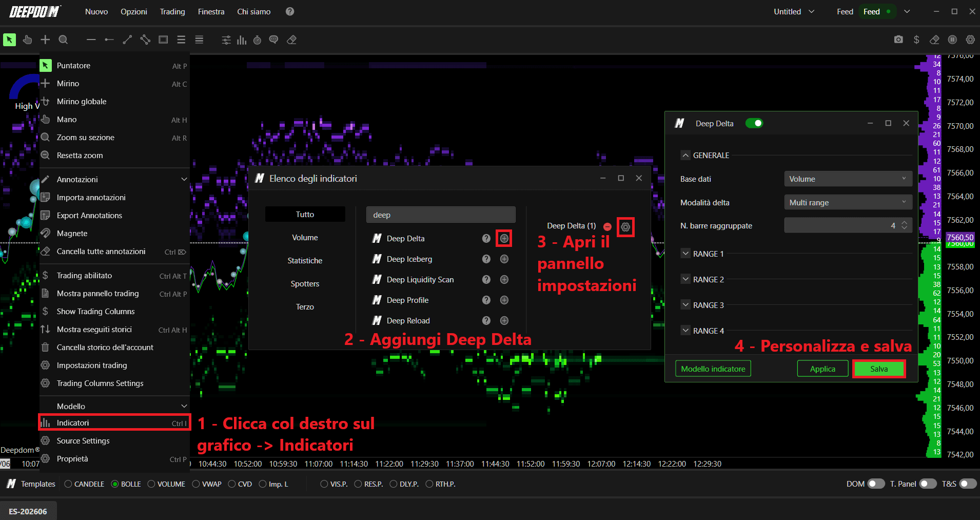The height and width of the screenshot is (520, 980).
Task: Open Deep Delta settings gear icon
Action: point(625,227)
